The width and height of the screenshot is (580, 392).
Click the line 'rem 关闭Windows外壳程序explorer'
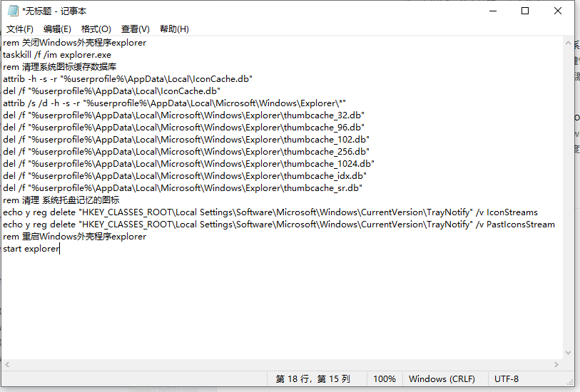coord(74,43)
